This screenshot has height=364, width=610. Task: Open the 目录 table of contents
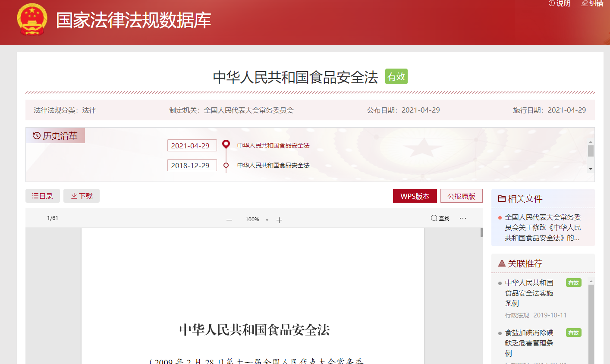tap(43, 196)
